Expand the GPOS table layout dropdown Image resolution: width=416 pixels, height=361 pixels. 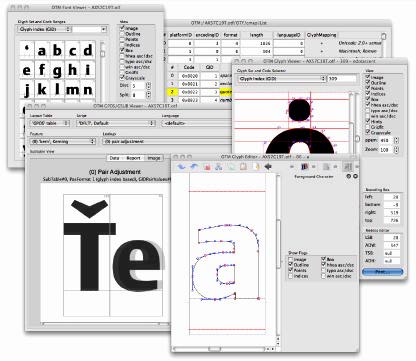[50, 123]
